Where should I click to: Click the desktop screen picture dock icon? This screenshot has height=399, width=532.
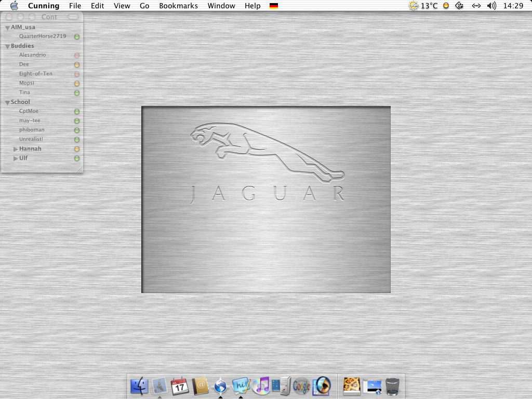[372, 387]
